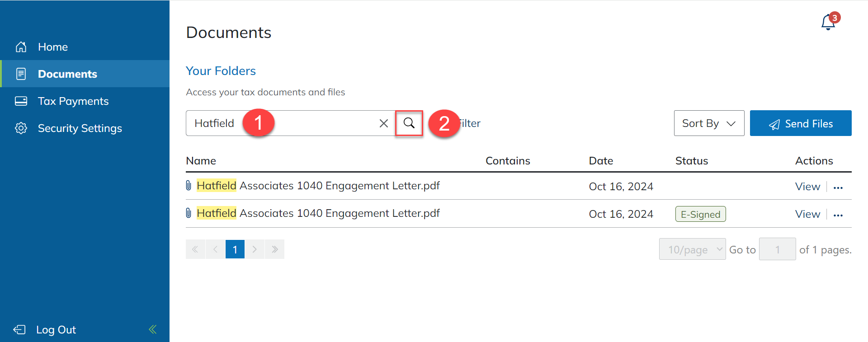868x342 pixels.
Task: Click paperclip icon on E-Signed document
Action: [189, 213]
